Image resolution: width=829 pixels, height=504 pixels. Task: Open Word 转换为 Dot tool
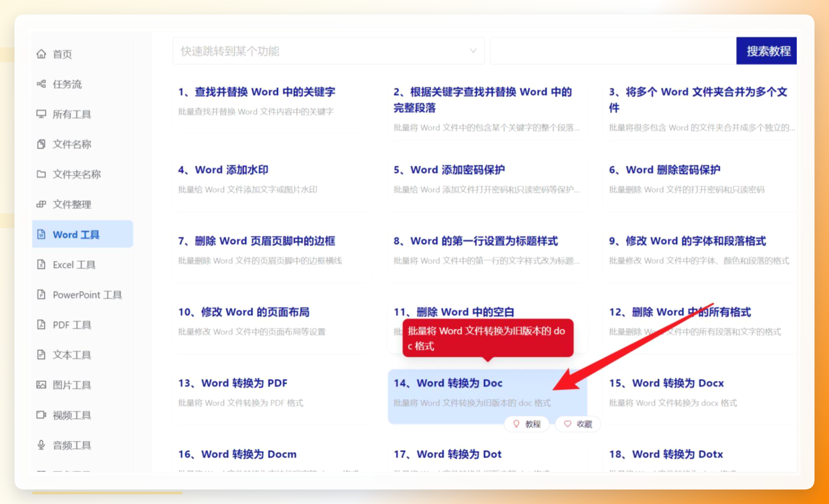click(448, 454)
